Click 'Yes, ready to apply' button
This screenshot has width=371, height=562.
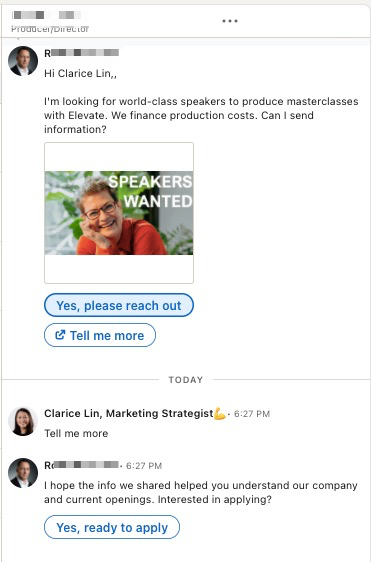pyautogui.click(x=112, y=527)
